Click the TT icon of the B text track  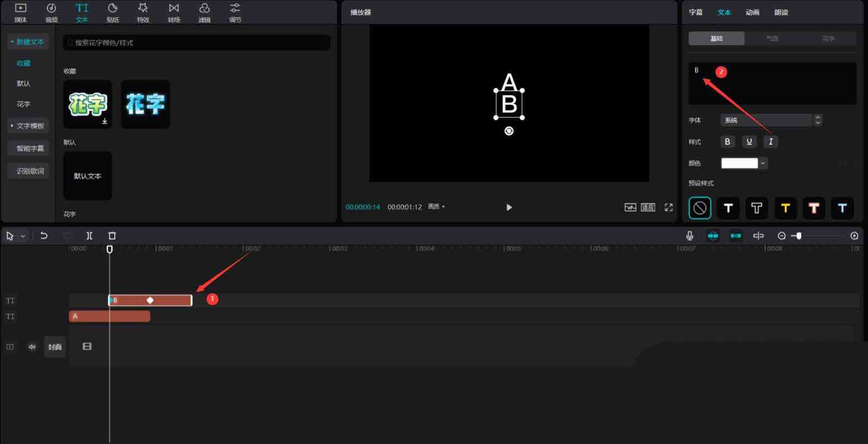[10, 300]
